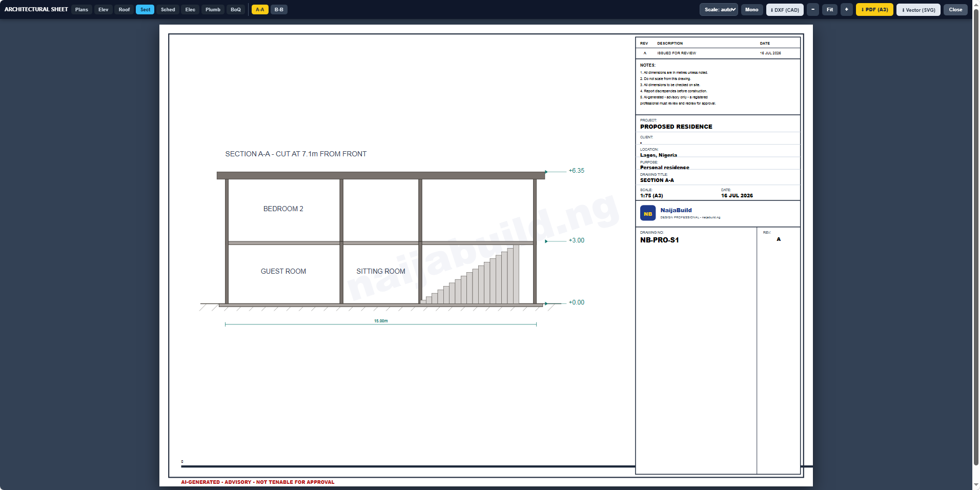This screenshot has width=980, height=490.
Task: Switch to the Elec tab
Action: tap(190, 10)
